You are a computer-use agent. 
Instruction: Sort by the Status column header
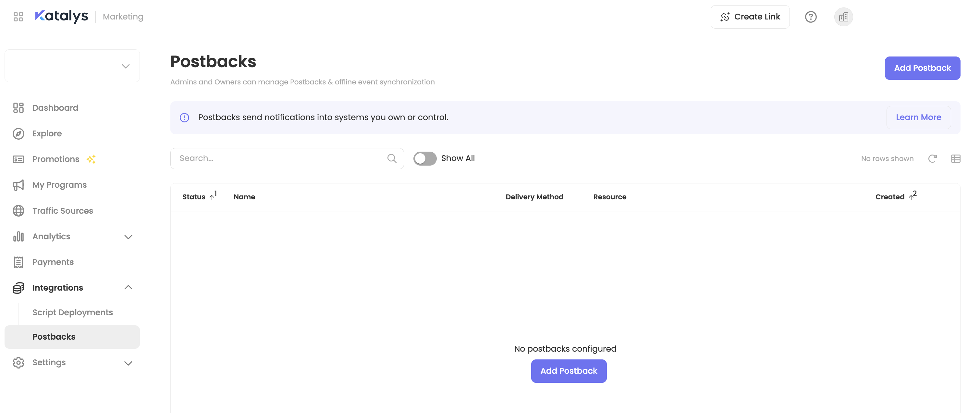click(x=194, y=197)
